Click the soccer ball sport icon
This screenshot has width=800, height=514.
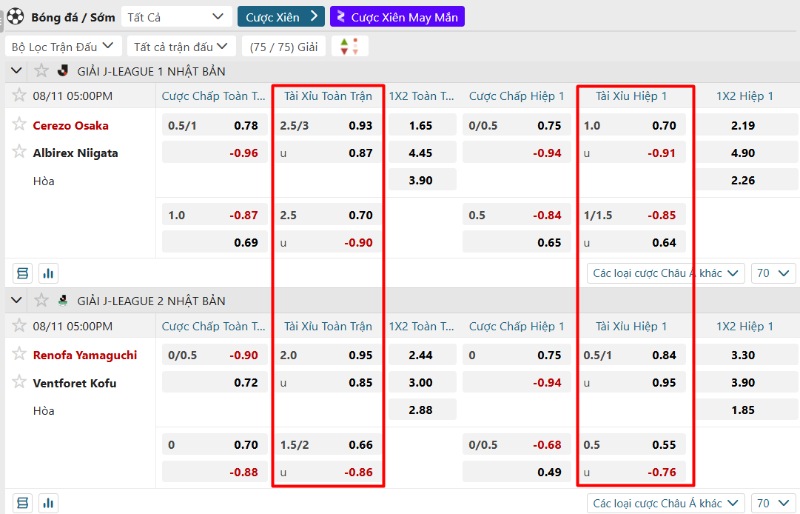click(14, 16)
